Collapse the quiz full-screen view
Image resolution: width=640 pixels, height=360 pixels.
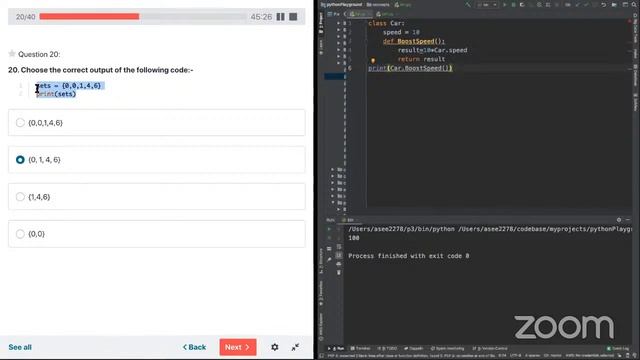[x=296, y=347]
